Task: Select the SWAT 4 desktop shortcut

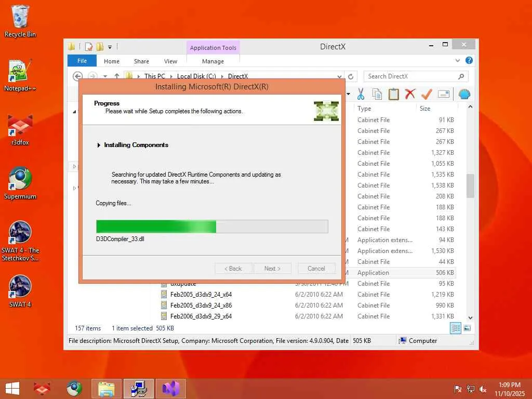Action: [20, 291]
